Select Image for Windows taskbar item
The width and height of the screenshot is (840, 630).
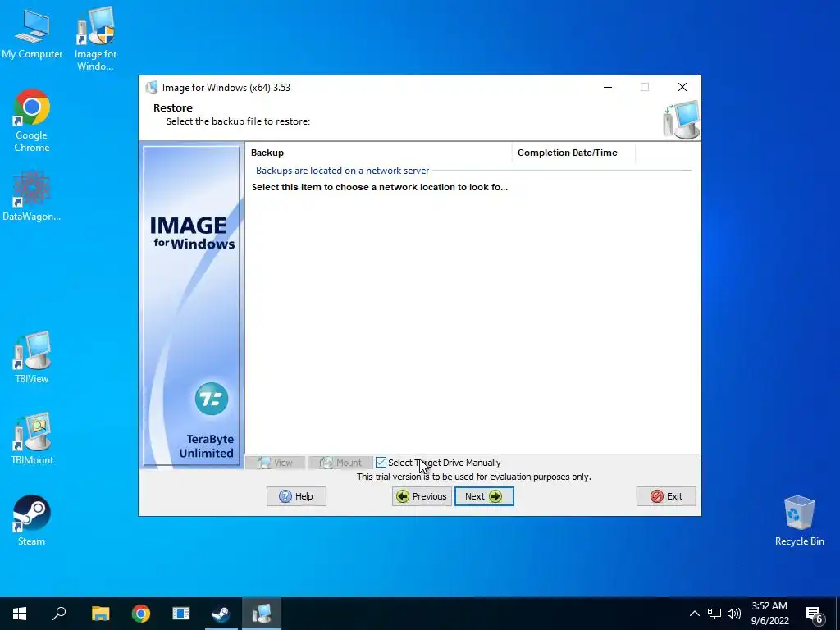[262, 614]
